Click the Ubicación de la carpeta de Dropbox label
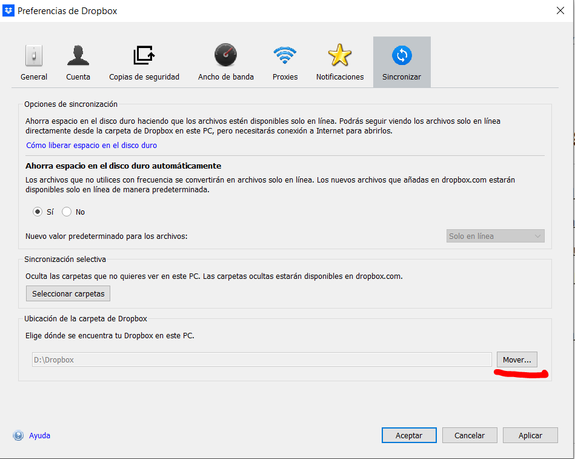 coord(85,319)
